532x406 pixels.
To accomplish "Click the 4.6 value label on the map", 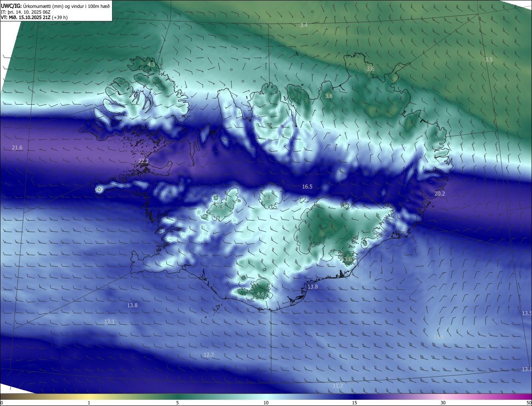I will point(261,294).
